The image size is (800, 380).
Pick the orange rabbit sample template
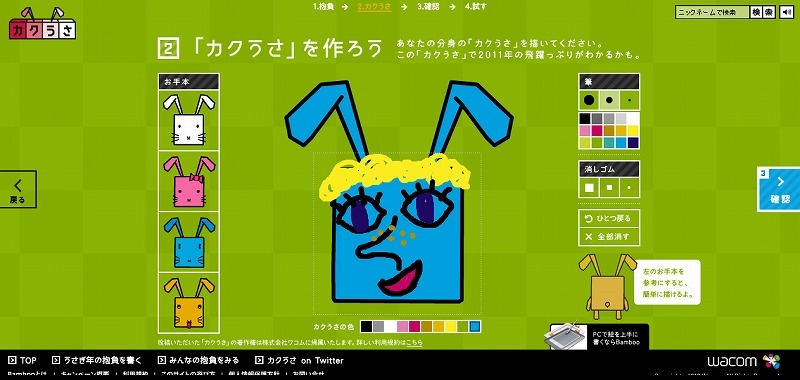point(189,302)
